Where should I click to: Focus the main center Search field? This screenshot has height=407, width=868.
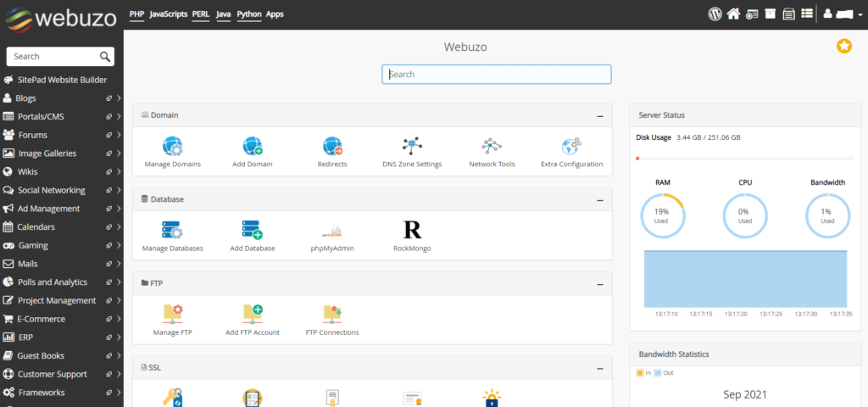tap(497, 75)
